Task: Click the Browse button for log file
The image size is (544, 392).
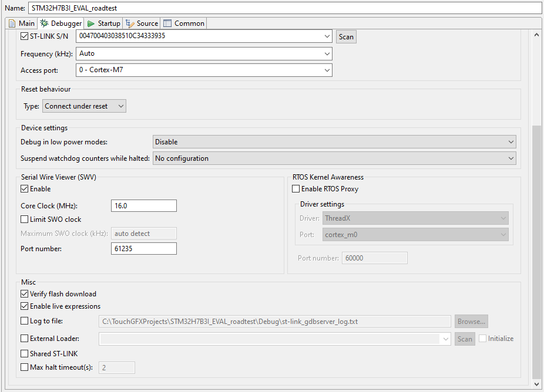Action: (x=472, y=322)
